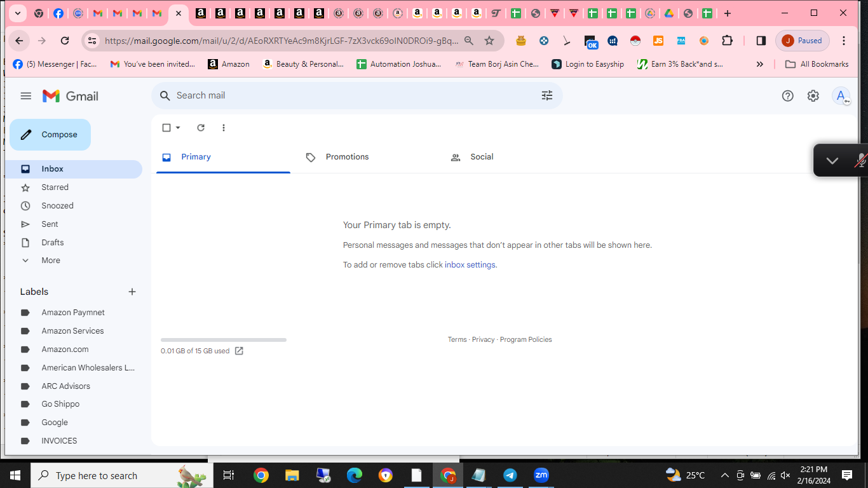This screenshot has width=868, height=488.
Task: Close the current Gmail tab
Action: click(179, 13)
